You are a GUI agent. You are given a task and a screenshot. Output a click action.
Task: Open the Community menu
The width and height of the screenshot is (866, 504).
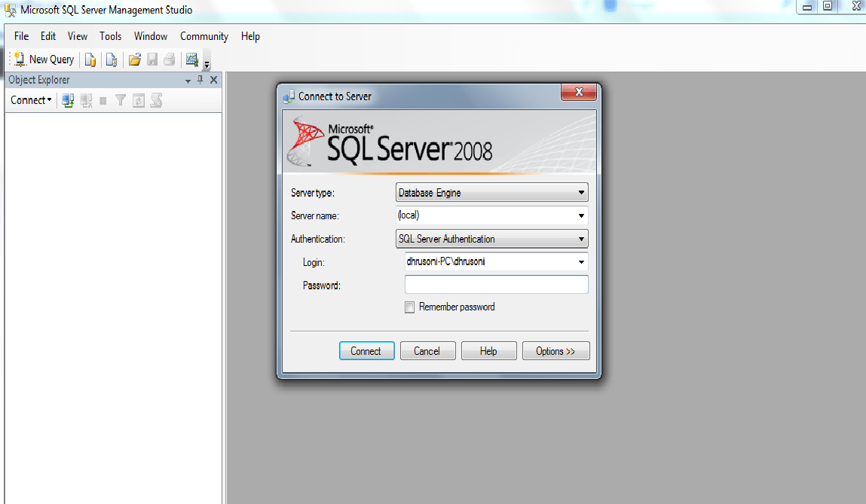click(203, 35)
